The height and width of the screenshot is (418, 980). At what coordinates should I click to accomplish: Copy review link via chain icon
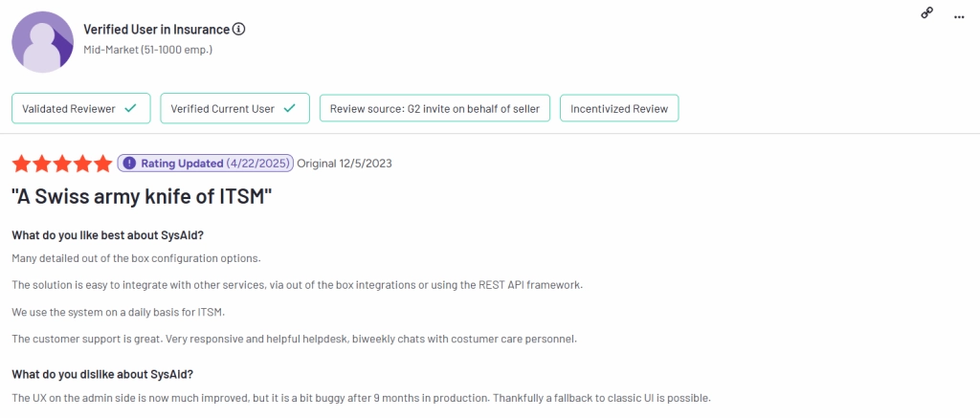point(927,13)
